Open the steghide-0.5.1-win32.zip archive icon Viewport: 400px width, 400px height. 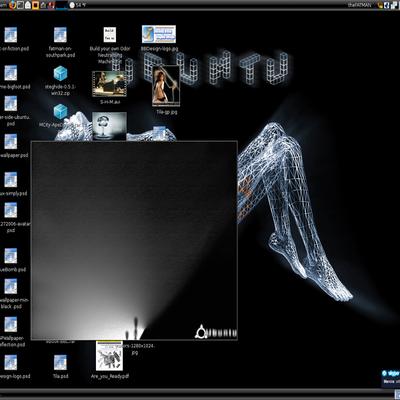[60, 73]
